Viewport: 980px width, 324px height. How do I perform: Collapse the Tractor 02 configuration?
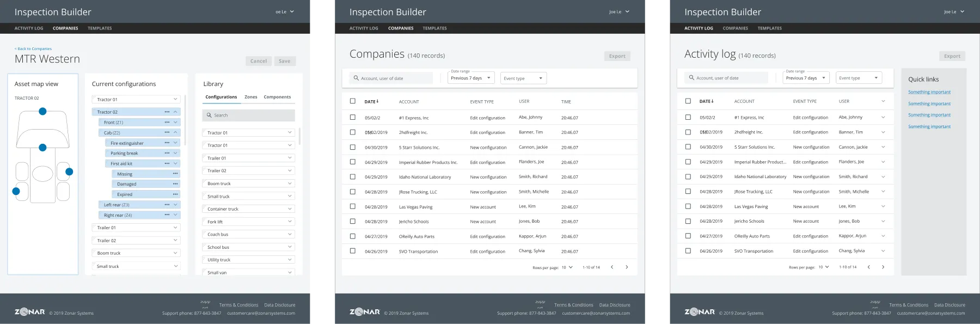coord(175,112)
